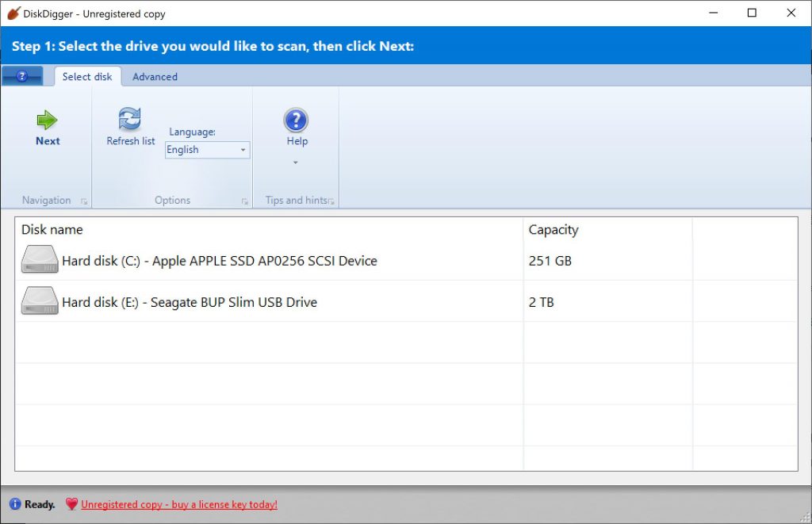Screen dimensions: 812x524
Task: Switch to the Select disk tab
Action: tap(87, 77)
